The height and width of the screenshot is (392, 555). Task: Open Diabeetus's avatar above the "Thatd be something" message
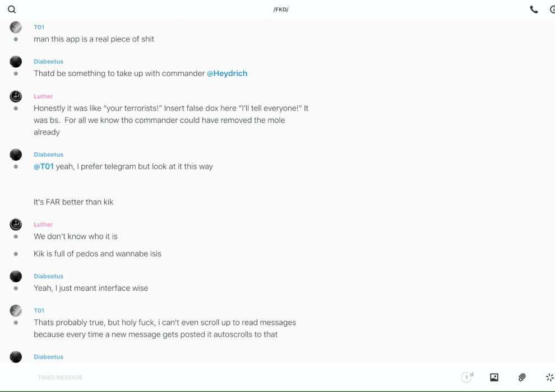16,62
